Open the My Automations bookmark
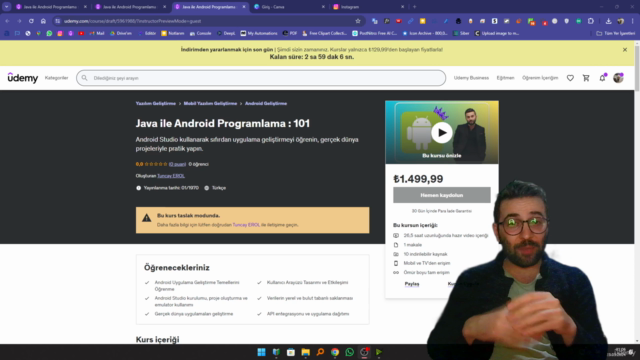Image resolution: width=640 pixels, height=360 pixels. (x=259, y=33)
